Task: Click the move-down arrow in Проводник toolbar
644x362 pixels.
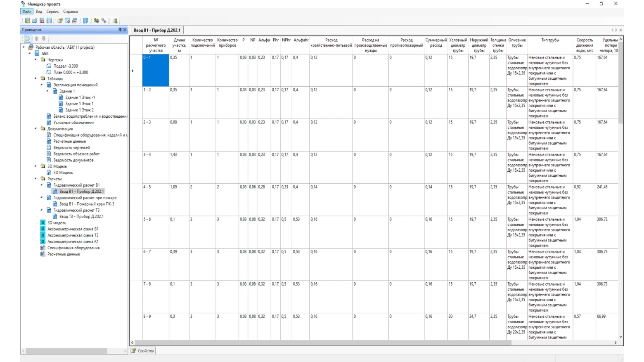Action: [x=43, y=38]
